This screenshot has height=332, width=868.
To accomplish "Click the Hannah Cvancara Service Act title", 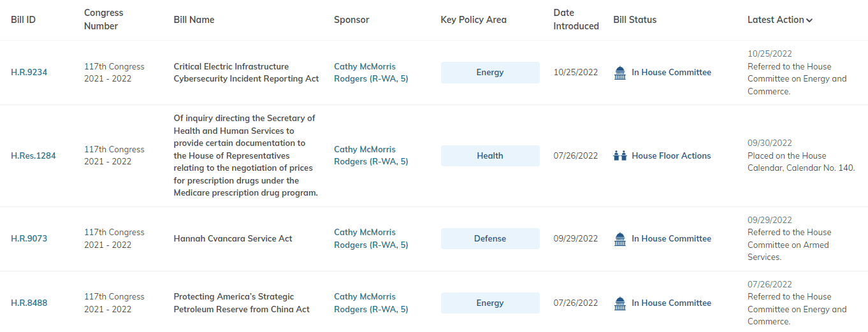I will 233,239.
